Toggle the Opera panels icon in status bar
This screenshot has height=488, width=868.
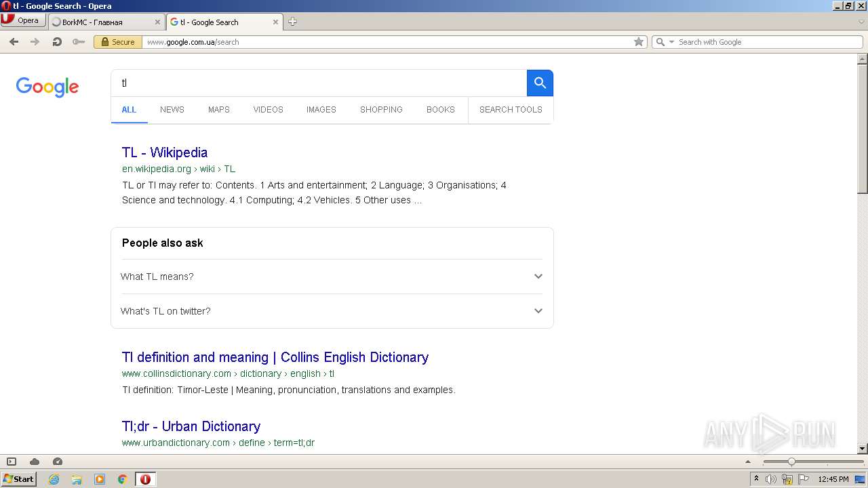(12, 462)
